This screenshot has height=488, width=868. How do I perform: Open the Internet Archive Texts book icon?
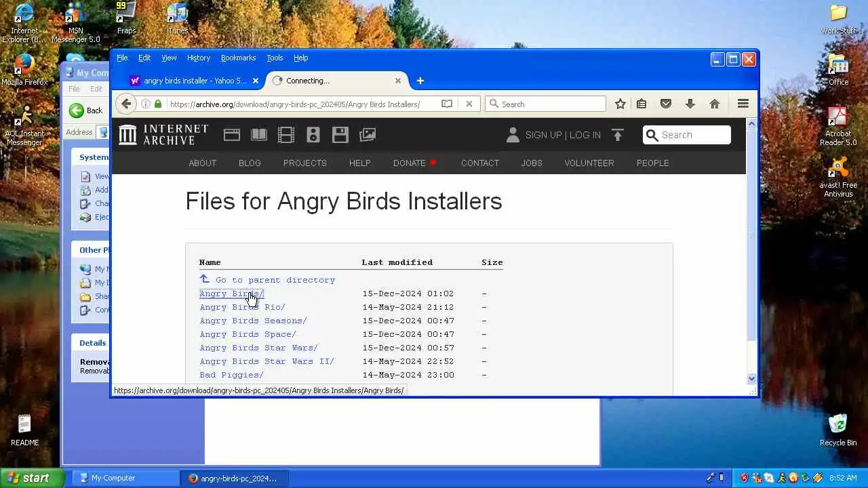259,135
